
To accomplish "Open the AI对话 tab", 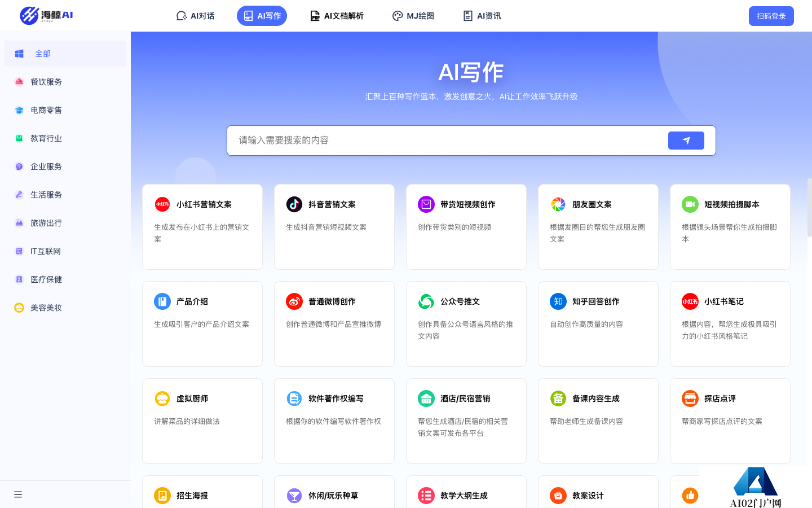I will 196,16.
